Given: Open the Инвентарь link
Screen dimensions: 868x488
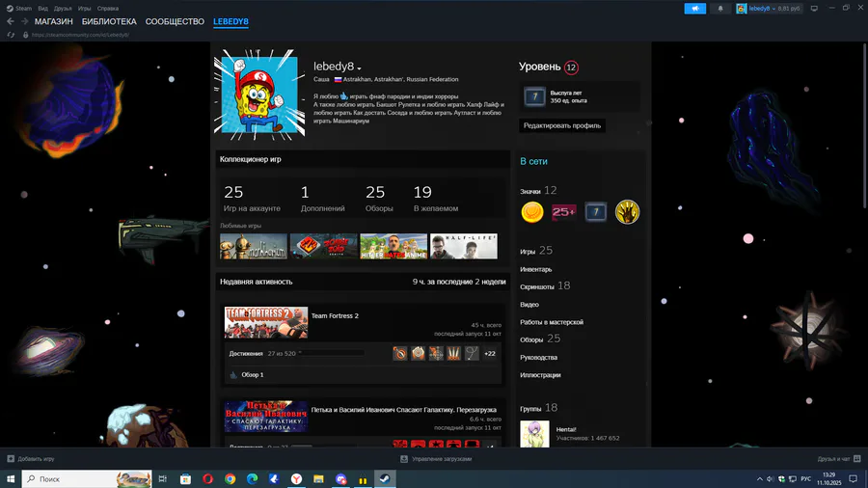Looking at the screenshot, I should click(535, 269).
